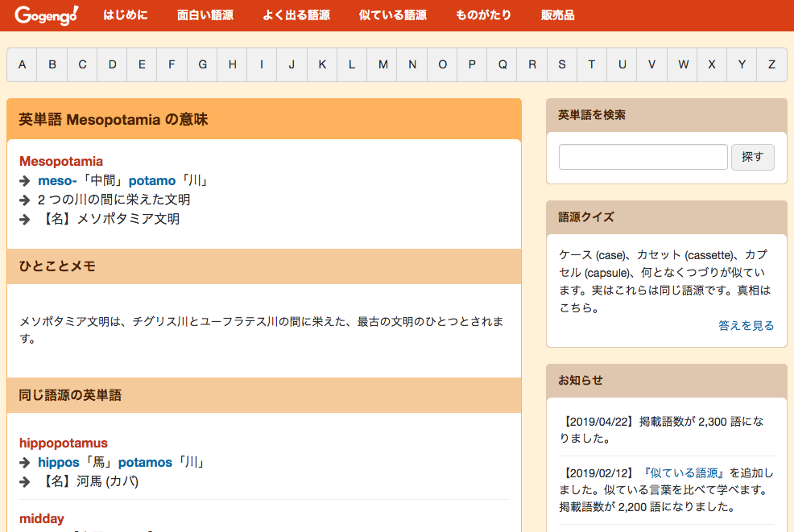The height and width of the screenshot is (532, 794).
Task: Click the Mesopotamia word heading
Action: pyautogui.click(x=60, y=162)
